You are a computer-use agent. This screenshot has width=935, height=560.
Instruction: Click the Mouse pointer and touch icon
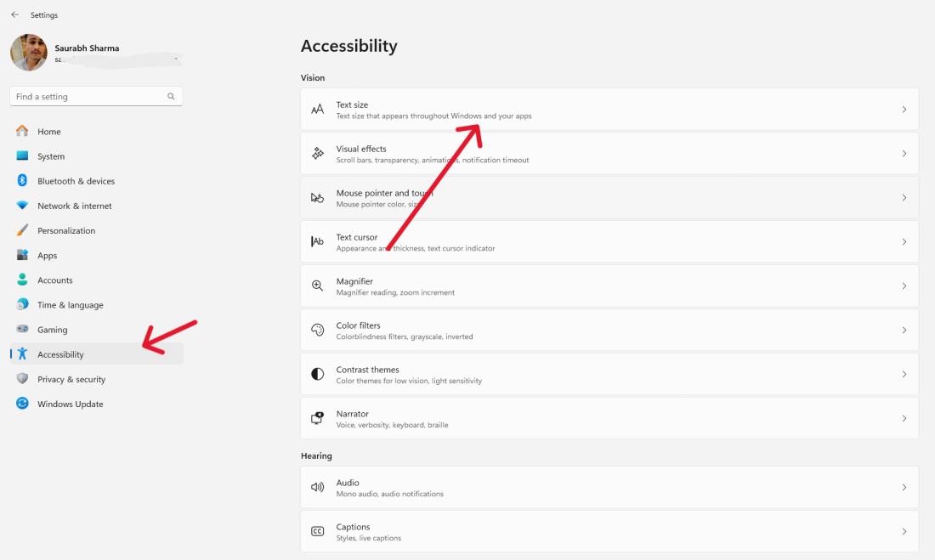point(318,197)
